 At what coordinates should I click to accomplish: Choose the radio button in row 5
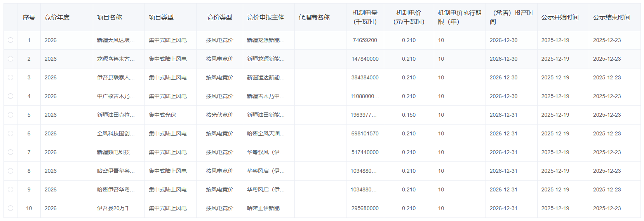10,115
